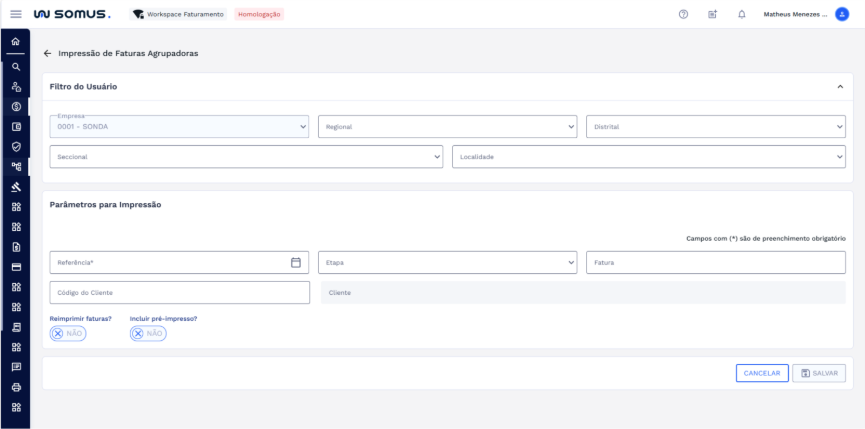Toggle the Incluir pré-impresso switch
Viewport: 865px width, 429px height.
tap(148, 333)
